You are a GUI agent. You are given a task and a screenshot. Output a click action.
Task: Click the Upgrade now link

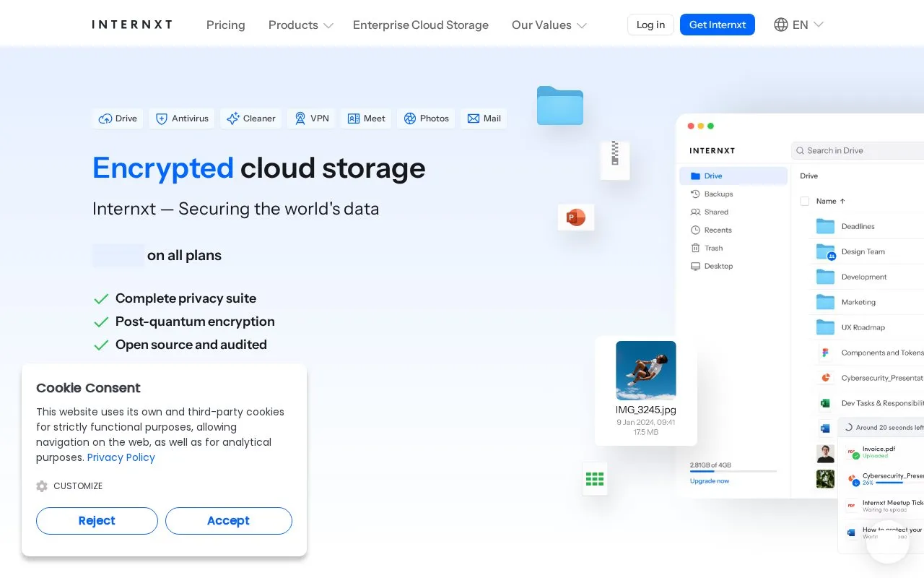710,481
